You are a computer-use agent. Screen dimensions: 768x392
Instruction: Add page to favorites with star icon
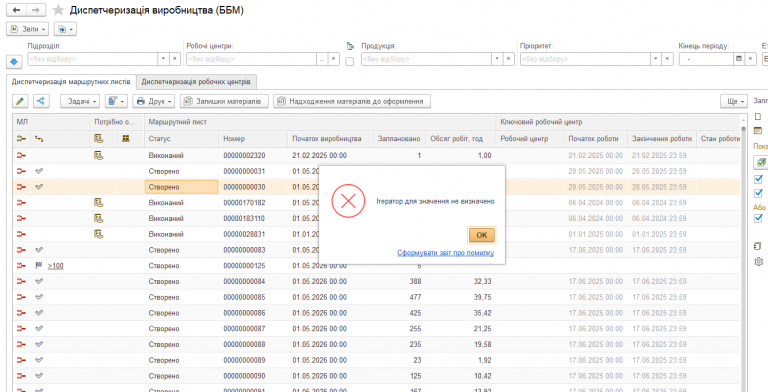pyautogui.click(x=59, y=10)
